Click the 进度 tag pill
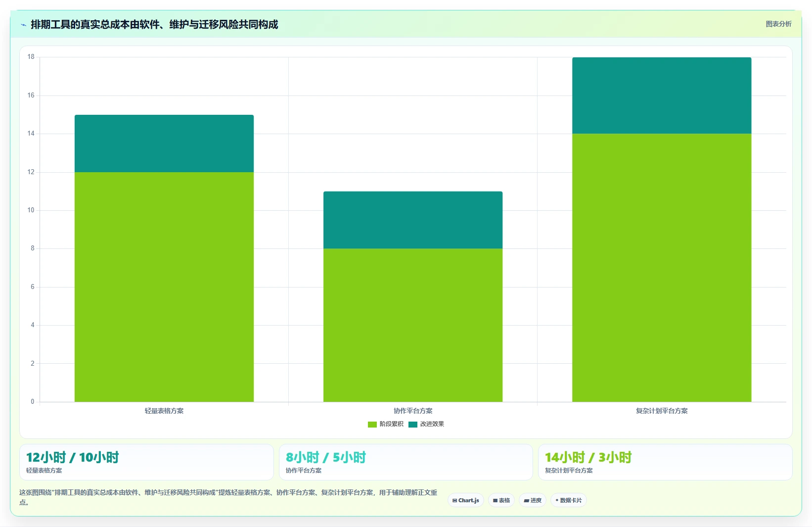This screenshot has height=527, width=812. 533,500
